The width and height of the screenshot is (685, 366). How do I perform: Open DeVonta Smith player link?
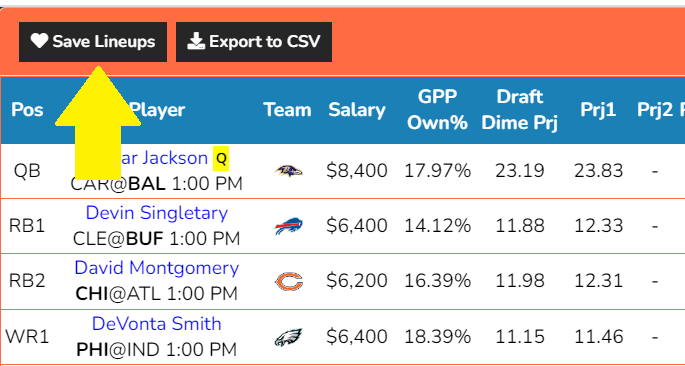157,324
